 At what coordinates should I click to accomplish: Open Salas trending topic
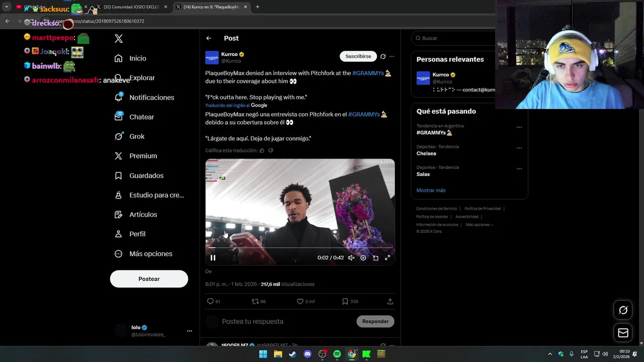(423, 174)
